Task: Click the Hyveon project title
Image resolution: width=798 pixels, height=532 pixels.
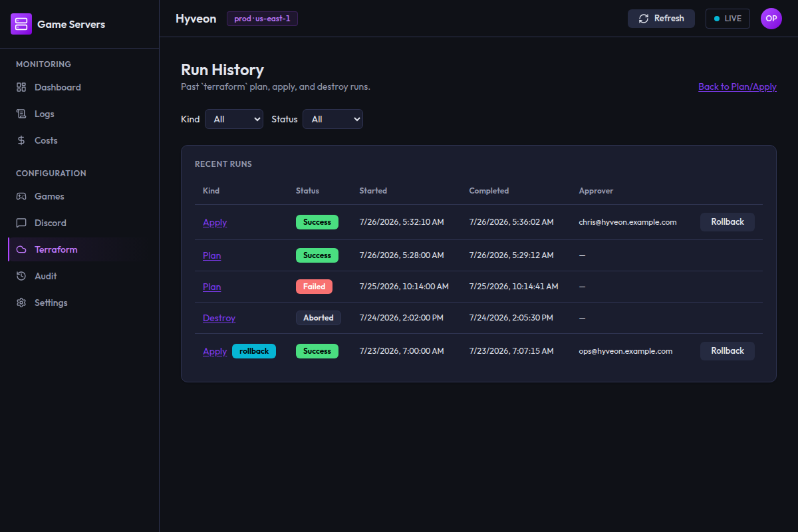Action: [196, 19]
